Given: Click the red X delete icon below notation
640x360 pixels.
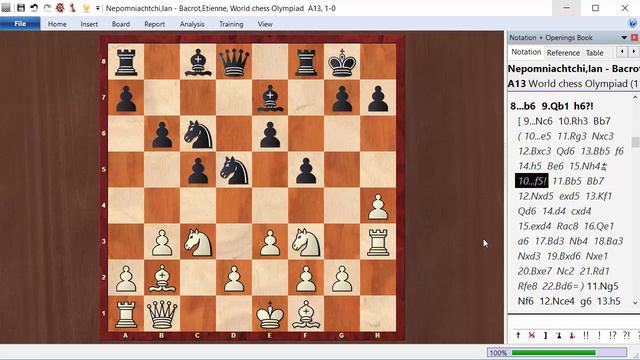Looking at the screenshot, I should tap(532, 335).
